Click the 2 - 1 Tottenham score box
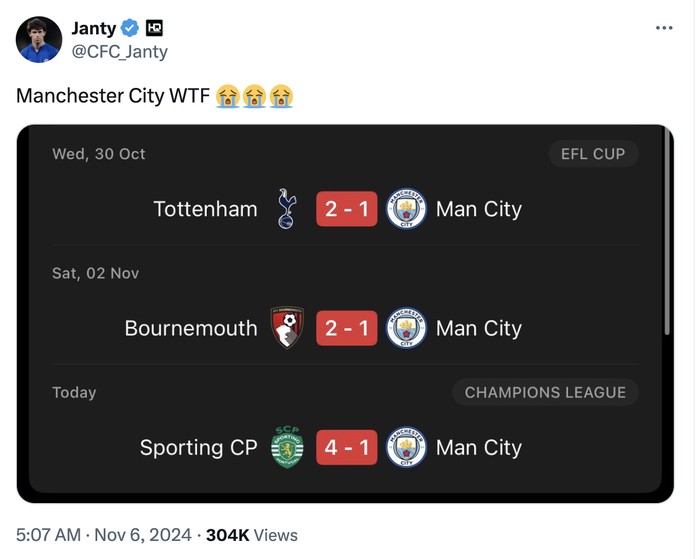 (x=347, y=209)
